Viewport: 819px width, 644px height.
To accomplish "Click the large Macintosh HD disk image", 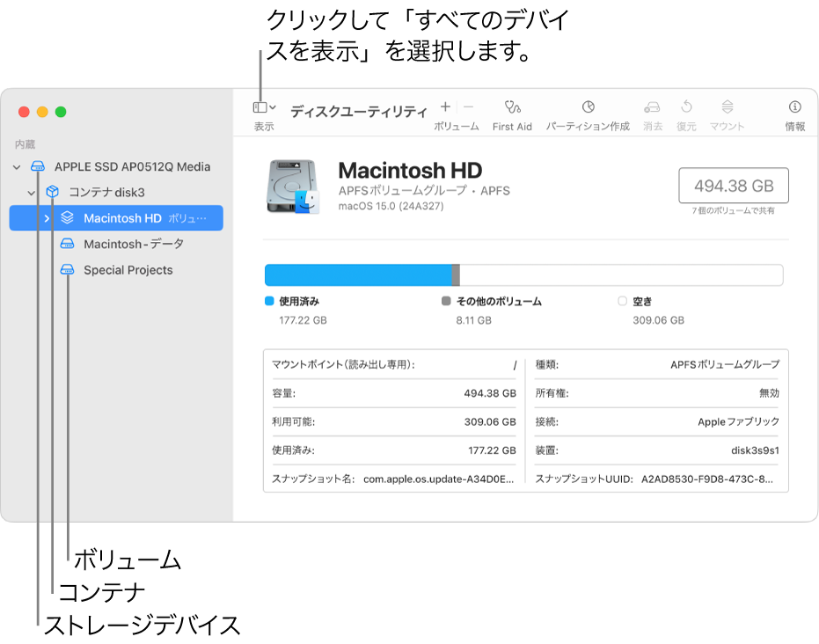I will (x=292, y=187).
